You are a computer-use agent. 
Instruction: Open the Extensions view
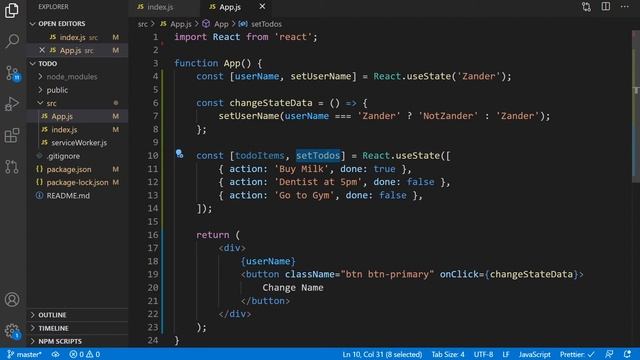(x=12, y=136)
